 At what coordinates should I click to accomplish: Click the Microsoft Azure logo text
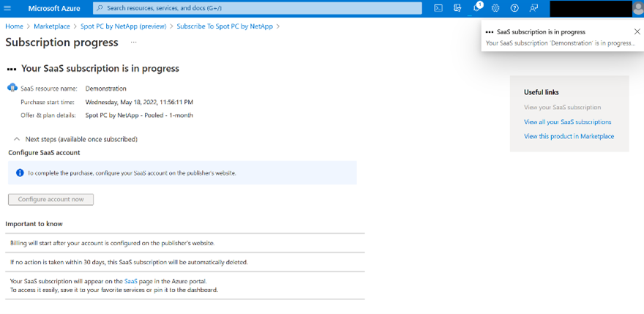pyautogui.click(x=54, y=8)
